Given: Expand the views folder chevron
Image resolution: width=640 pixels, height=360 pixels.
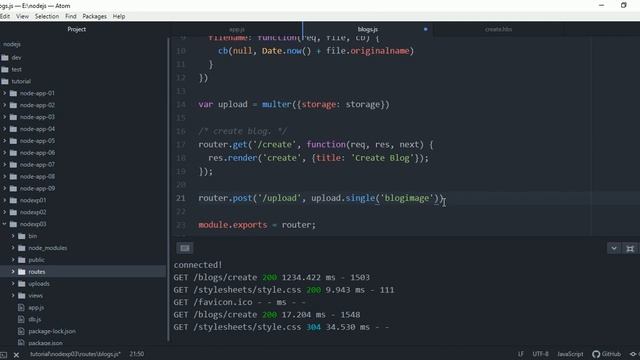Looking at the screenshot, I should coord(13,296).
